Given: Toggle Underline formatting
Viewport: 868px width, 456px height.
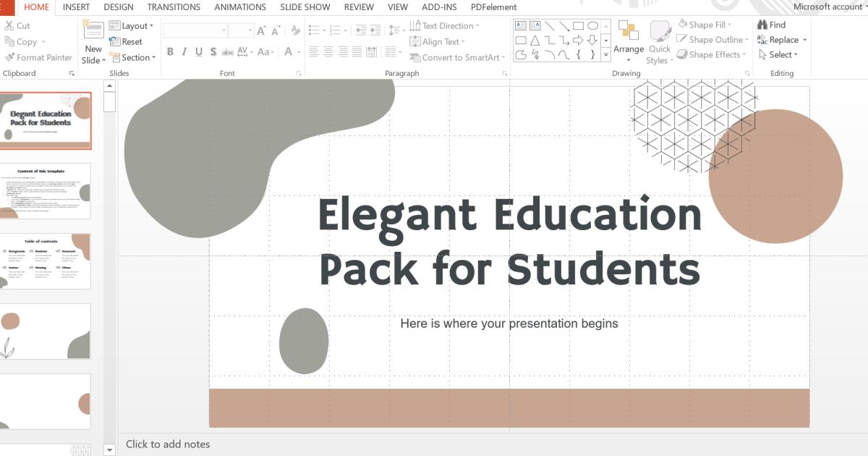Looking at the screenshot, I should [199, 52].
